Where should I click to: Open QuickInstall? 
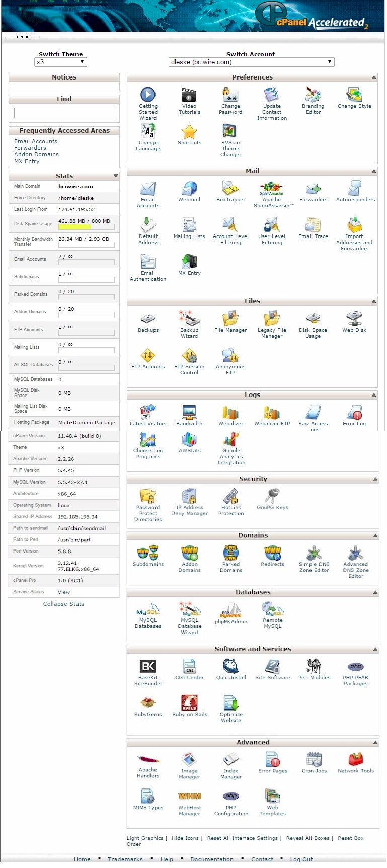tap(231, 666)
